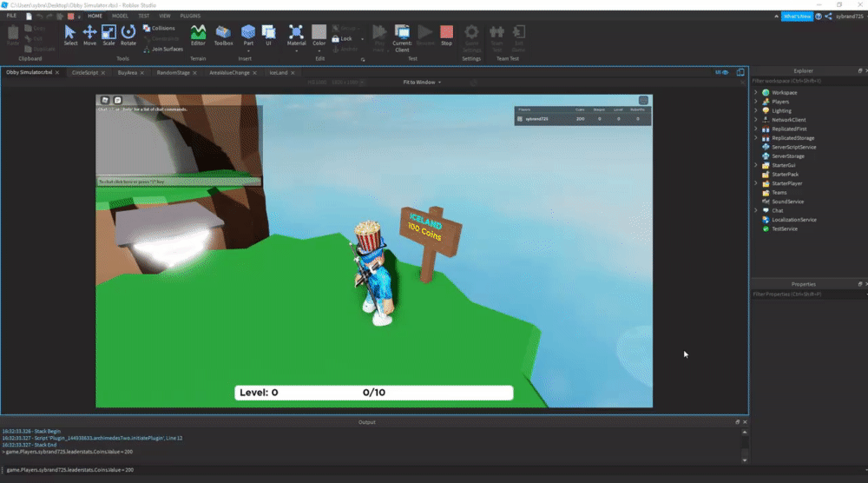Image resolution: width=868 pixels, height=483 pixels.
Task: Activate the Scale tool
Action: coord(108,36)
